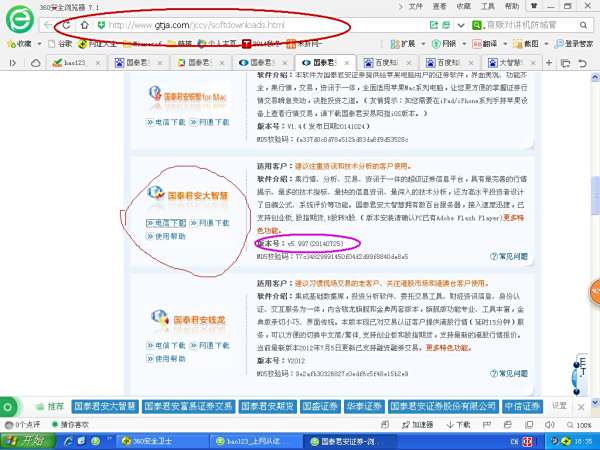Image resolution: width=600 pixels, height=450 pixels.
Task: Click the 华泰证券 suggestion button
Action: point(364,406)
